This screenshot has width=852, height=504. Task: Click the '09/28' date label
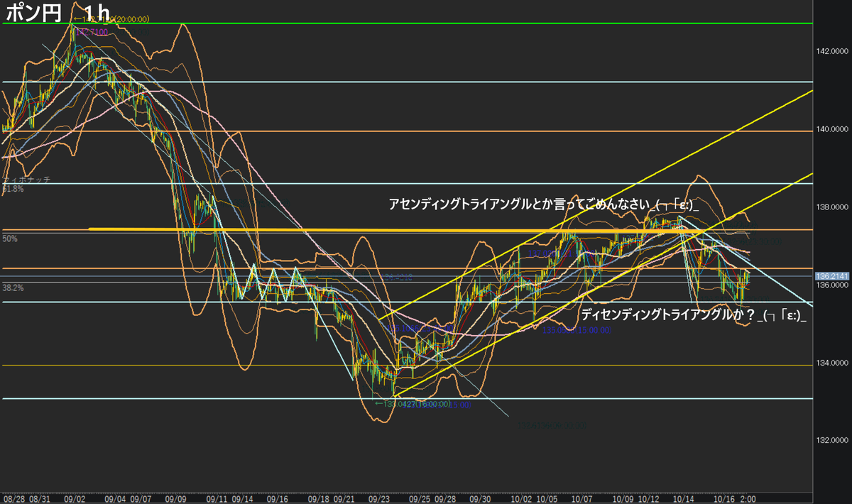445,499
